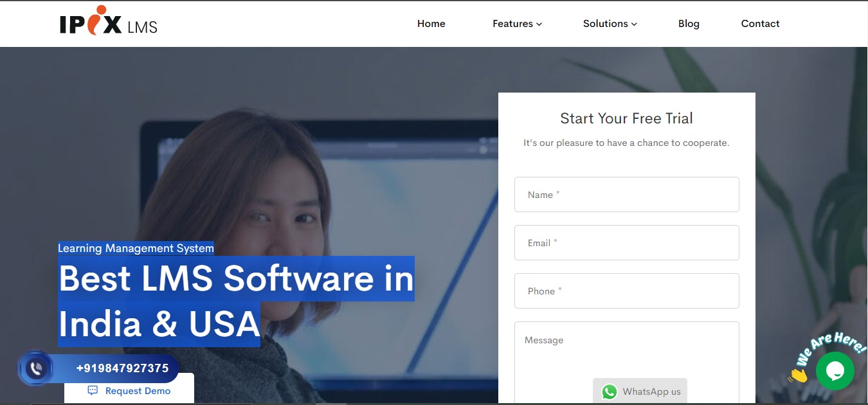Tap the phone call icon
This screenshot has height=405, width=868.
[x=36, y=368]
